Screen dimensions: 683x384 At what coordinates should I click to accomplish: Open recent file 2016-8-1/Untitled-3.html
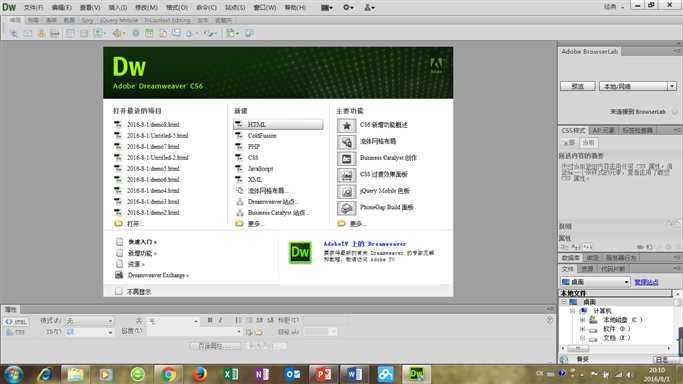click(x=157, y=136)
